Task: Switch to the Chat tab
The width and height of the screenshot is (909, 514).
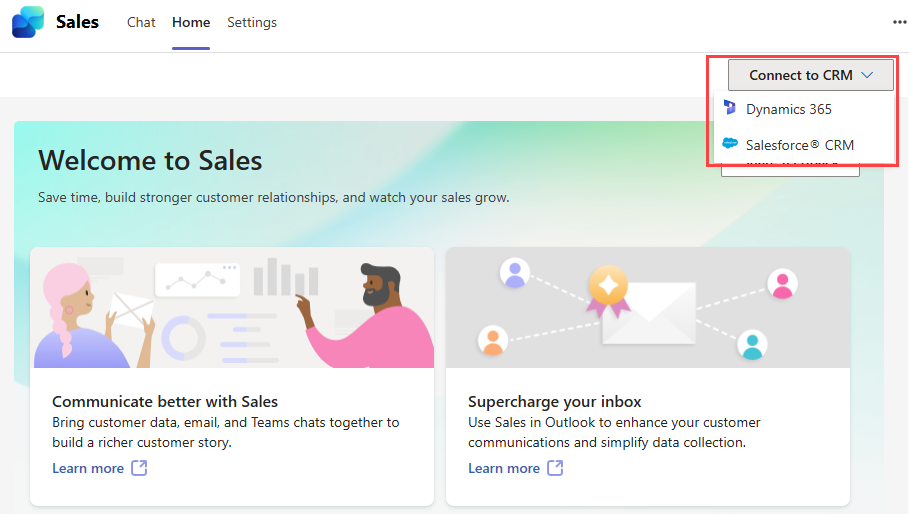Action: [141, 22]
